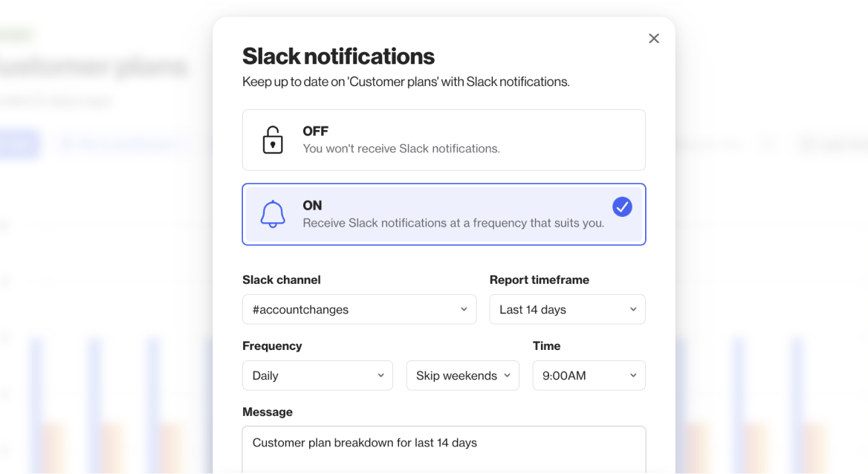The image size is (868, 474).
Task: Click the 'Report timeframe' label
Action: click(x=540, y=279)
